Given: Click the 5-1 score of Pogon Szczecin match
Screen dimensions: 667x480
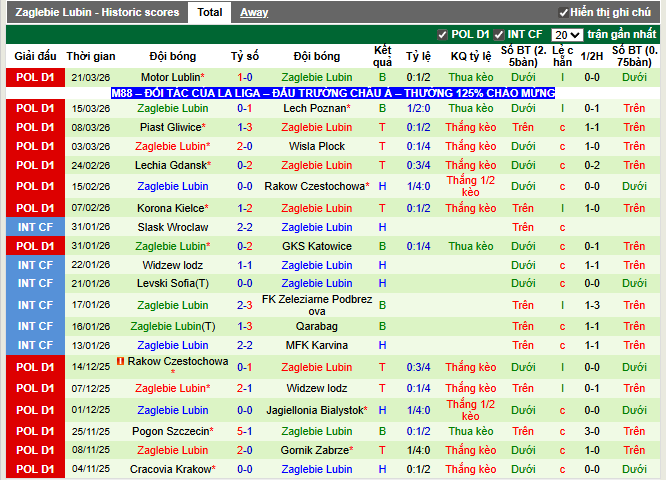Looking at the screenshot, I should pos(245,431).
